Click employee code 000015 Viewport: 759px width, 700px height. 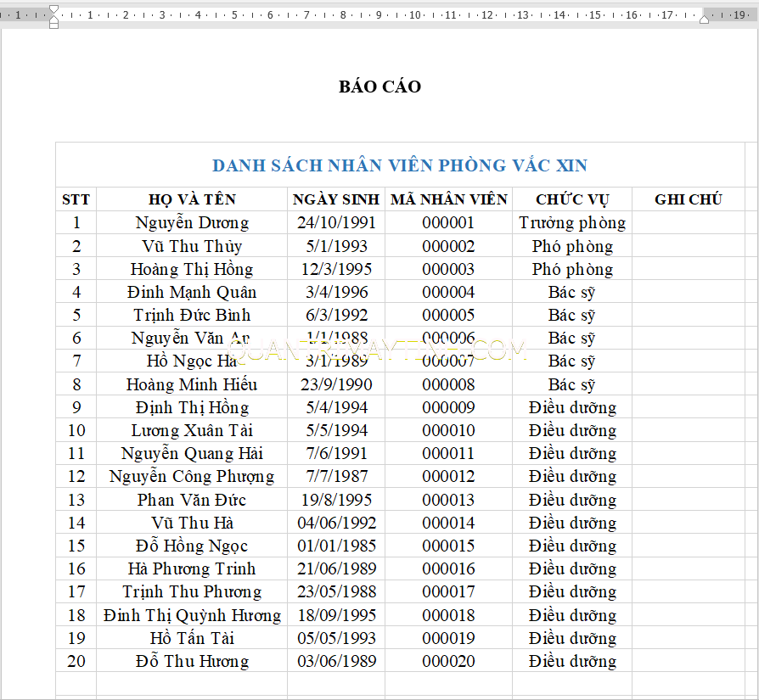click(448, 546)
